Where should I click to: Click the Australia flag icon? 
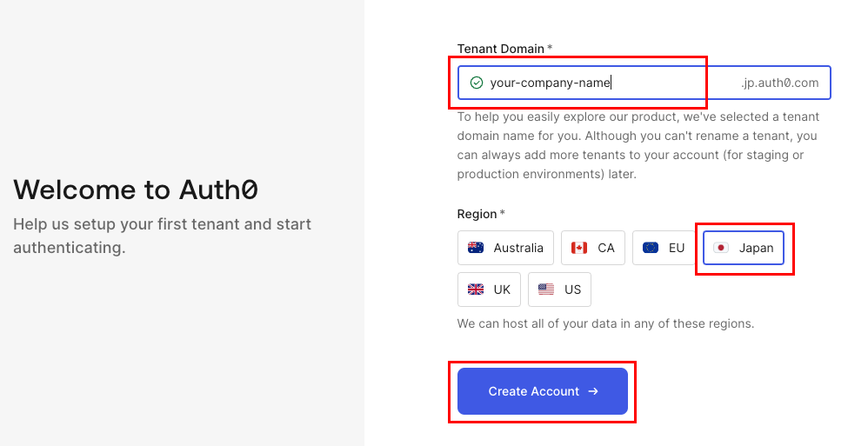[476, 248]
